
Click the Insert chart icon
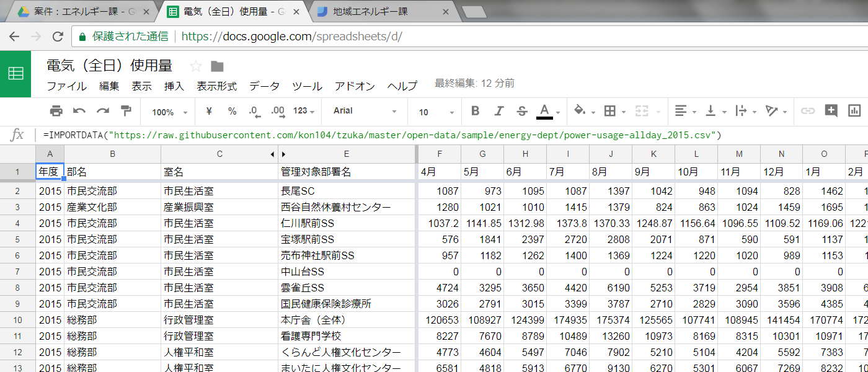(854, 112)
